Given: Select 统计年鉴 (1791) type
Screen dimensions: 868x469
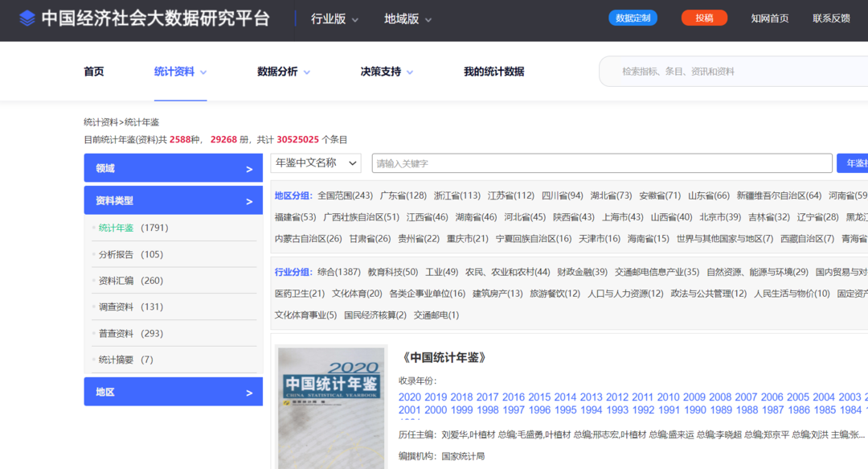Looking at the screenshot, I should (133, 228).
